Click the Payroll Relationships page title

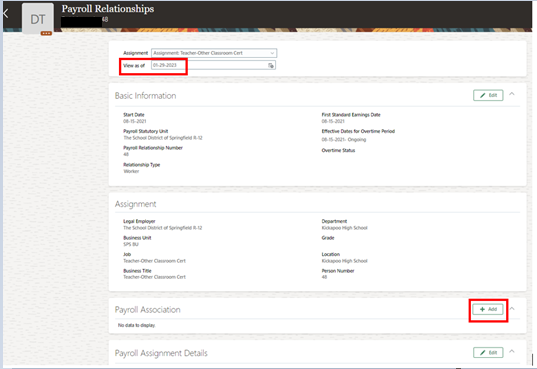108,9
